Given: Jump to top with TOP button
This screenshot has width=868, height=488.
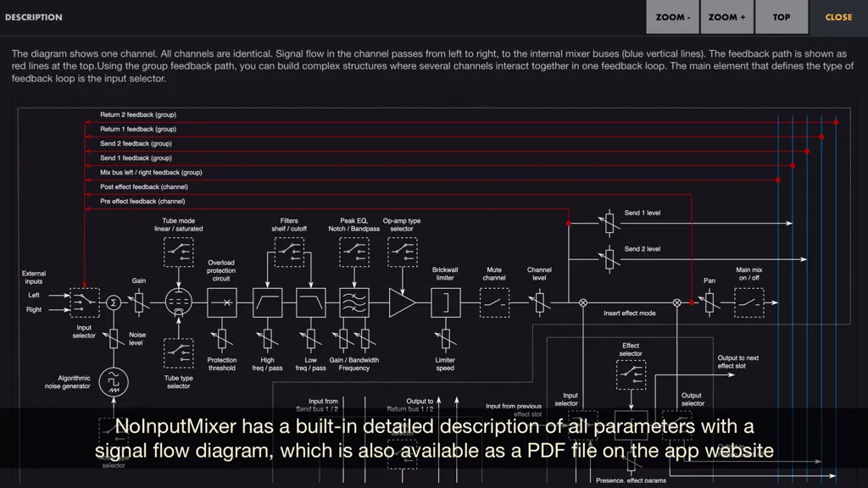Looking at the screenshot, I should [782, 17].
